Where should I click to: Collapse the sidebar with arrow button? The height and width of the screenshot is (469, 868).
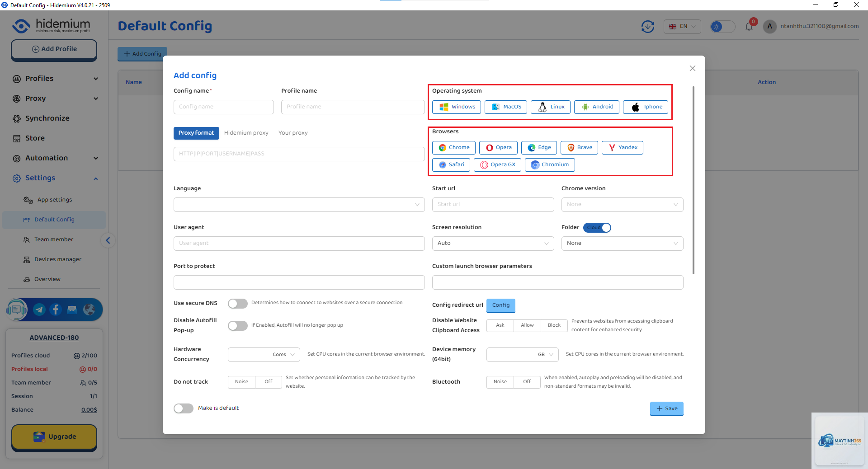[108, 240]
